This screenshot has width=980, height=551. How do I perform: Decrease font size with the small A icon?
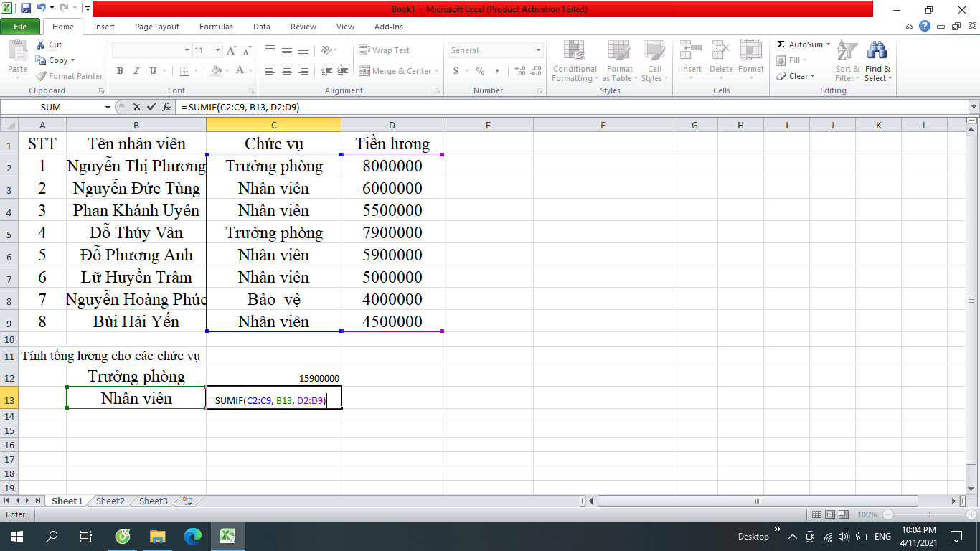point(248,51)
